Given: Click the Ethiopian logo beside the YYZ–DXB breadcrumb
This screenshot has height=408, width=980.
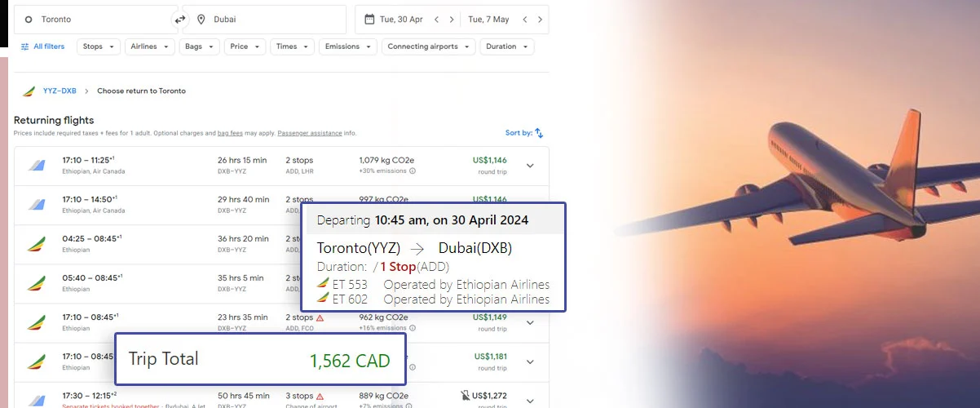Looking at the screenshot, I should click(x=29, y=91).
